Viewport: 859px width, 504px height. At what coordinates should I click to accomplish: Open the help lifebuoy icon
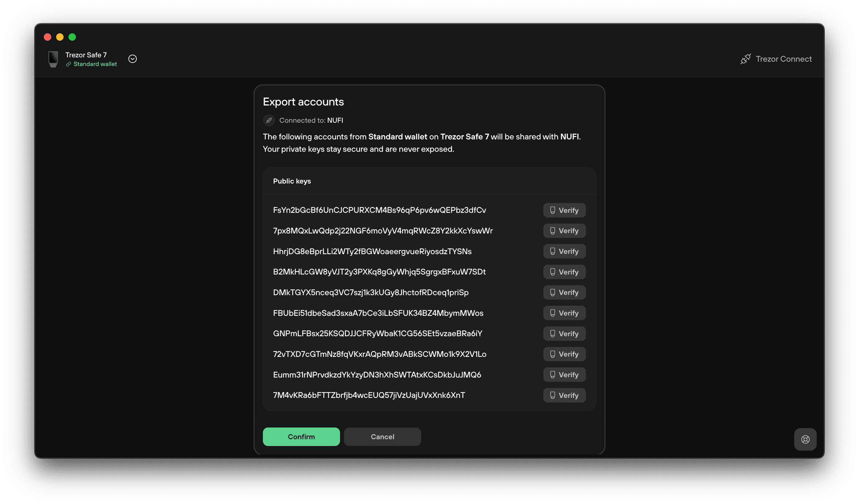tap(805, 439)
